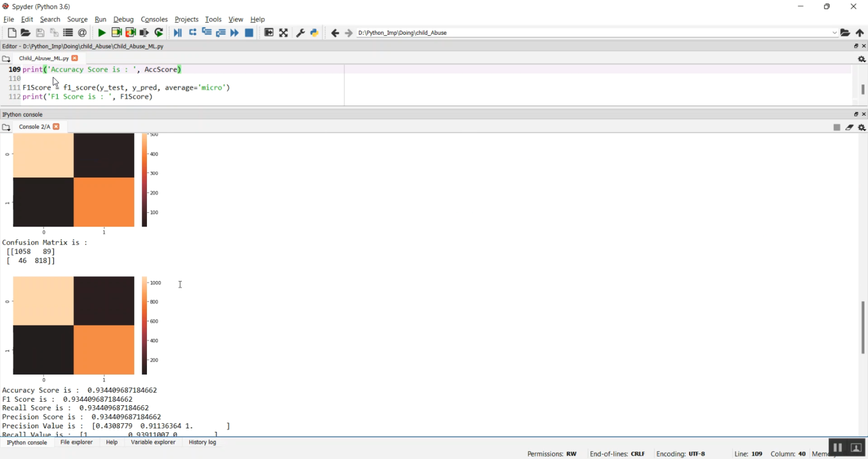The height and width of the screenshot is (459, 868).
Task: Run the file with the green play icon
Action: click(102, 33)
